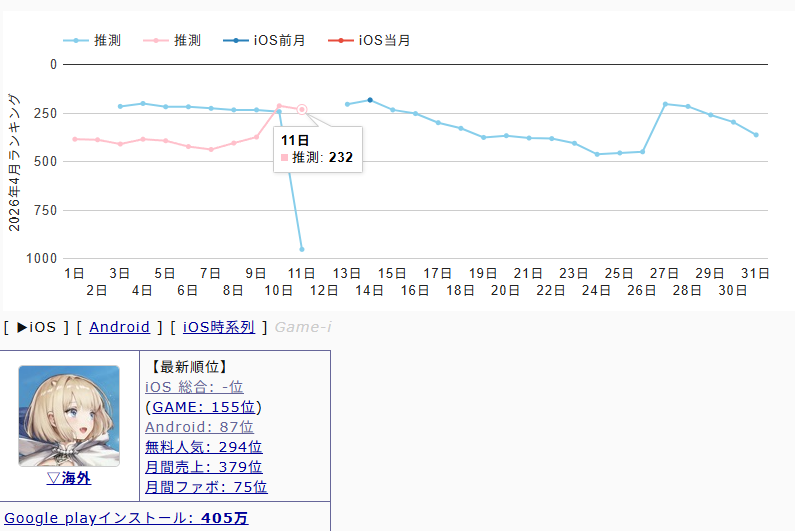Open the iOS時系列 link

coord(219,327)
